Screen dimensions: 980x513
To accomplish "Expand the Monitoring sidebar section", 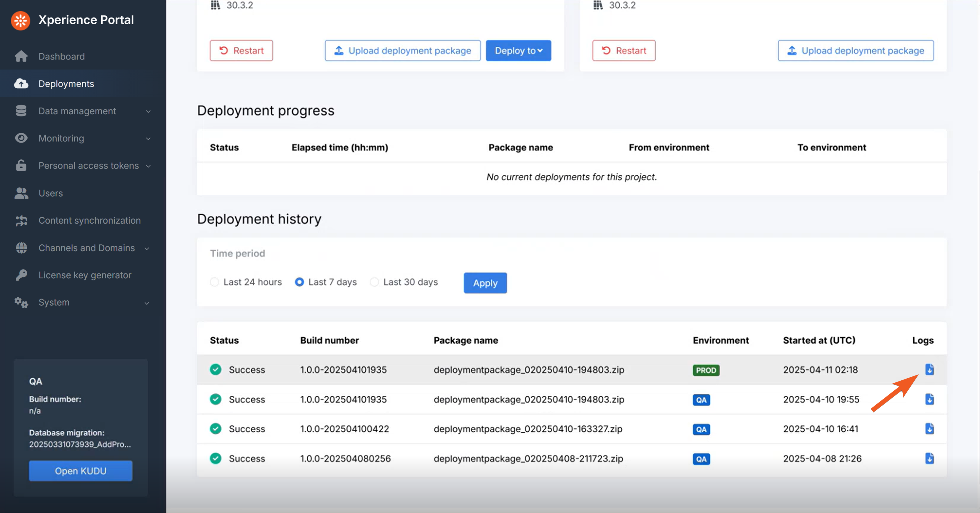I will (61, 138).
